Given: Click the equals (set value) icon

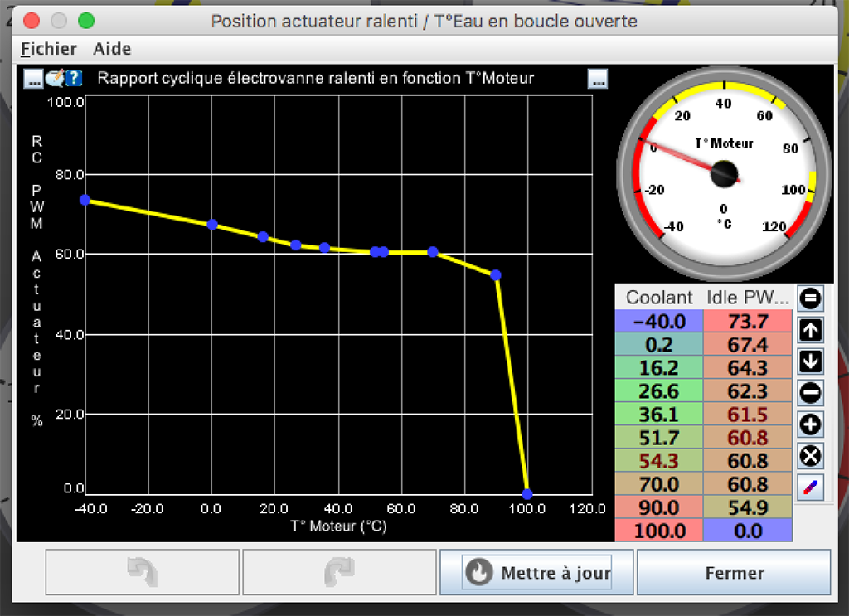Looking at the screenshot, I should coord(810,298).
